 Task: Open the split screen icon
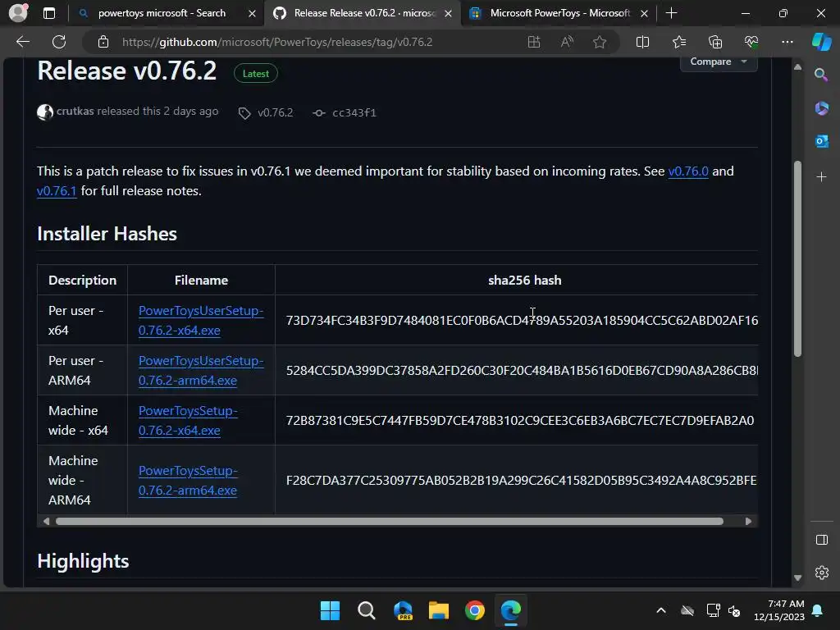pyautogui.click(x=642, y=42)
